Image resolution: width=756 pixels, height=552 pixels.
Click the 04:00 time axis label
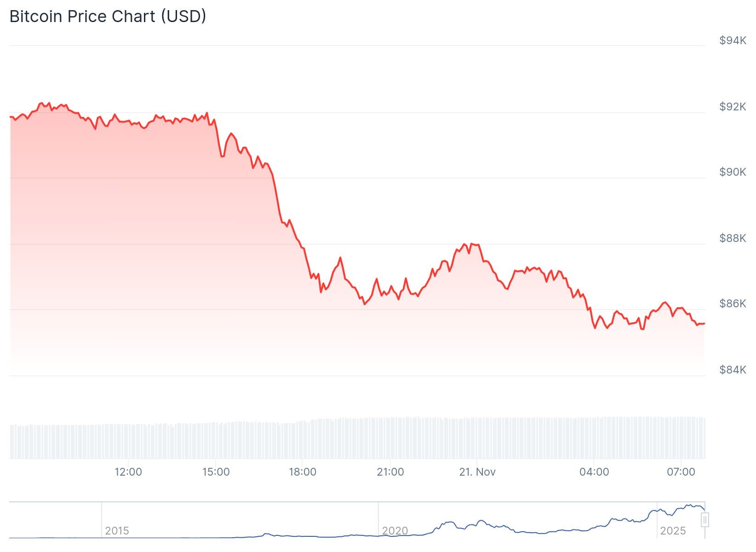point(594,472)
